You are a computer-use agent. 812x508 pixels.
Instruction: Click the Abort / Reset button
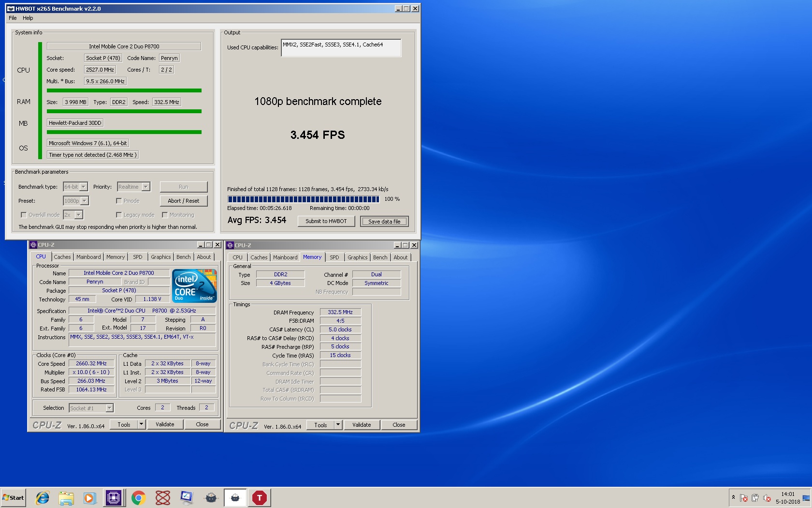click(184, 201)
